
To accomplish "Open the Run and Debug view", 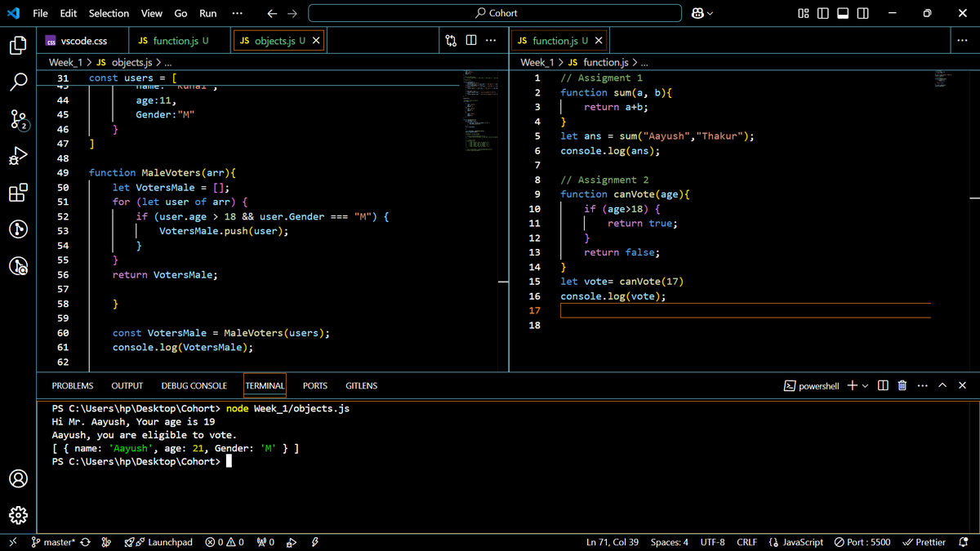I will coord(18,156).
